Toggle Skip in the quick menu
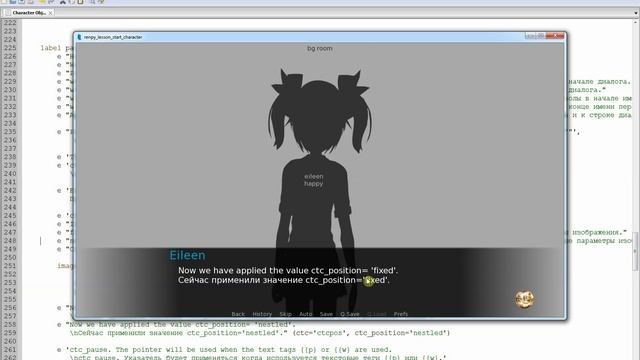The image size is (640, 360). coord(285,314)
